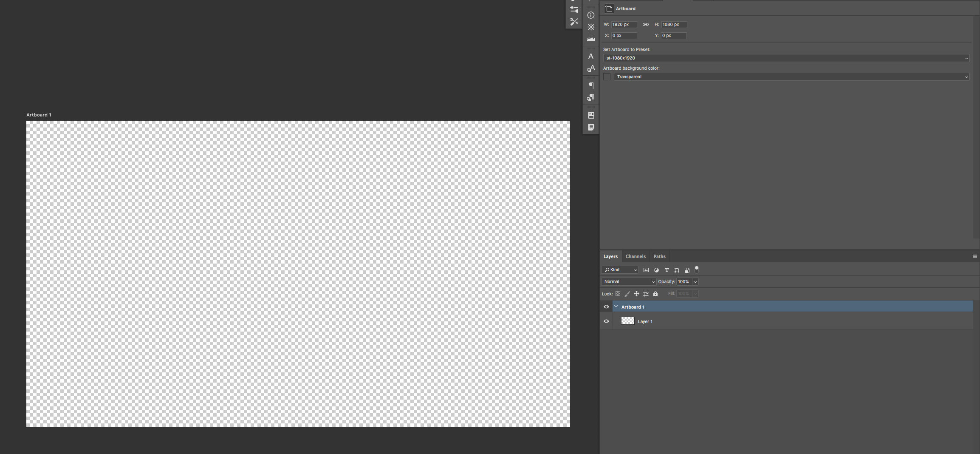Screen dimensions: 980x454
Task: Filter layers by type layers icon
Action: (x=667, y=270)
